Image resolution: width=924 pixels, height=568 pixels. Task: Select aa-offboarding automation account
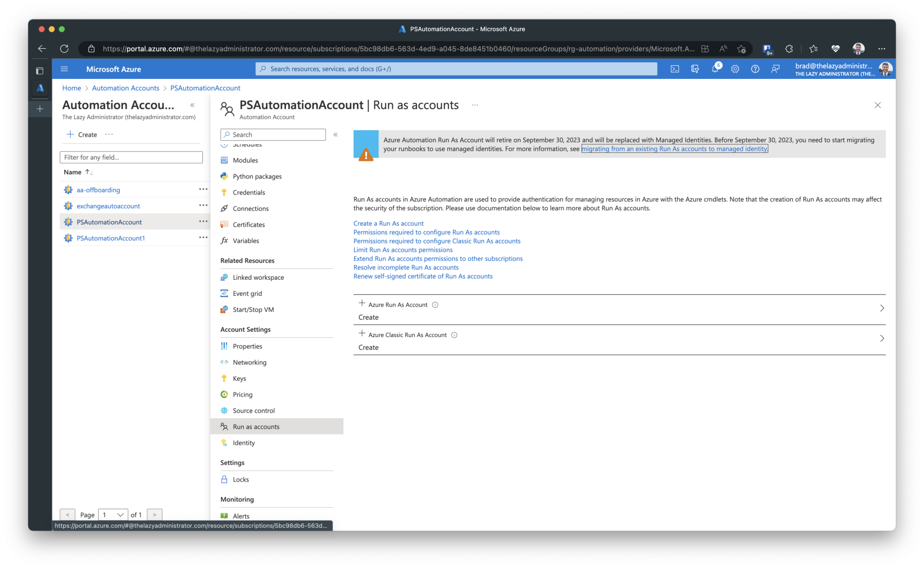98,190
